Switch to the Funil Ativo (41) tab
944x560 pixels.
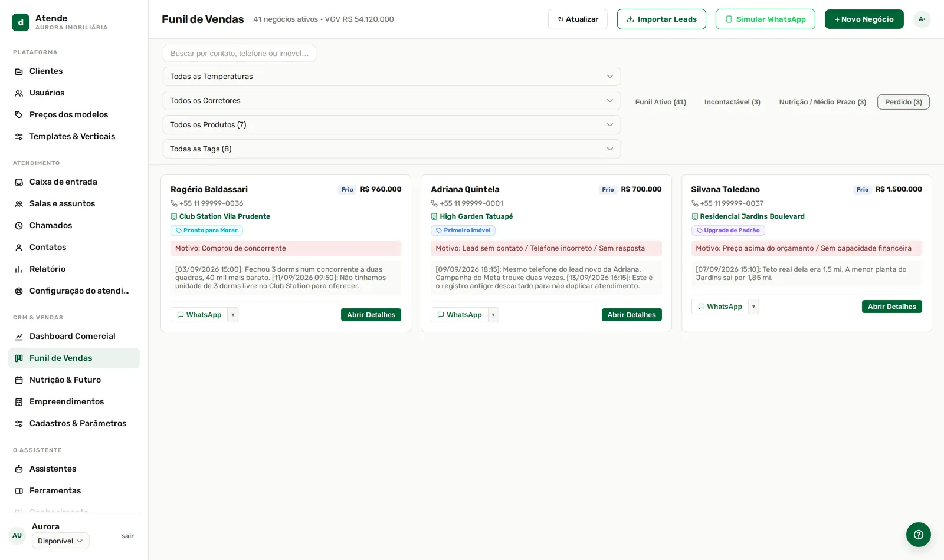click(x=661, y=102)
